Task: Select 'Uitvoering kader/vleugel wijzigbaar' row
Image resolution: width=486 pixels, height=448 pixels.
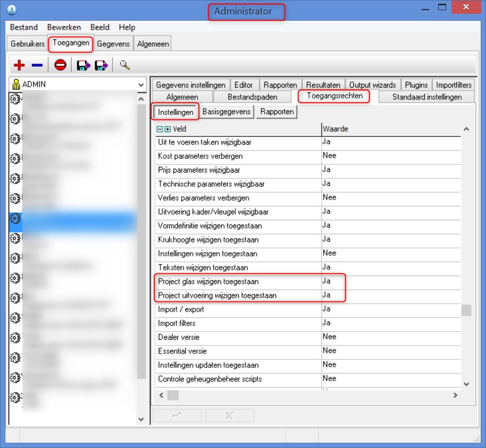Action: click(x=308, y=212)
